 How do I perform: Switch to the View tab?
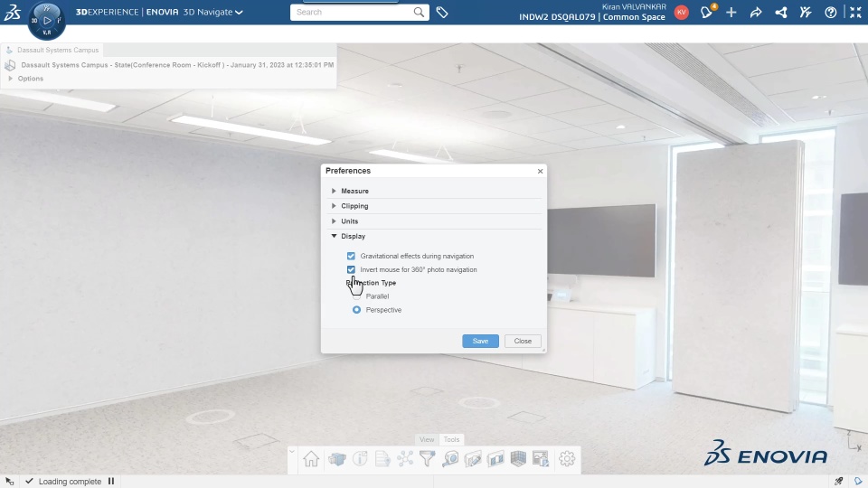[427, 439]
